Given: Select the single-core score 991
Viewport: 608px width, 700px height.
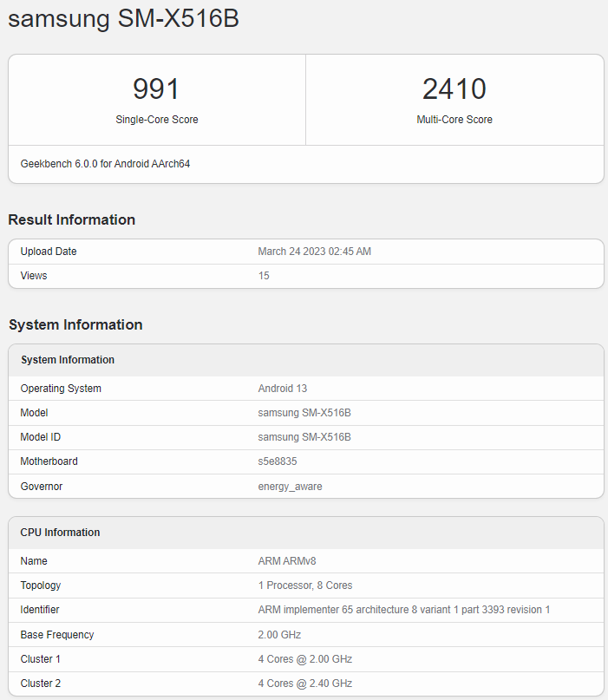Looking at the screenshot, I should click(156, 88).
